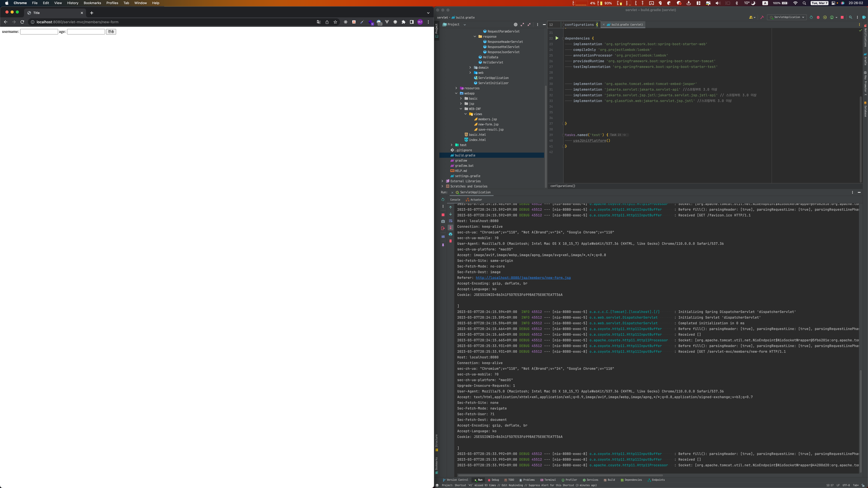Click the Select Opened File target icon
The image size is (868, 488).
tap(515, 25)
